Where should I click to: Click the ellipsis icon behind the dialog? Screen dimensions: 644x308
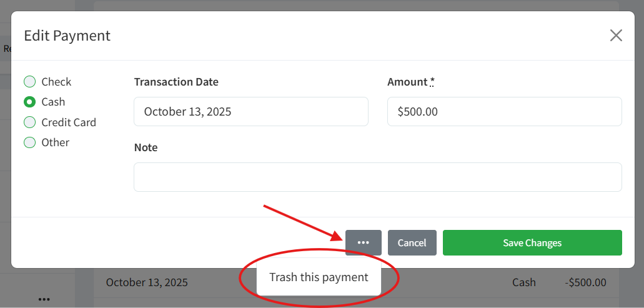44,299
